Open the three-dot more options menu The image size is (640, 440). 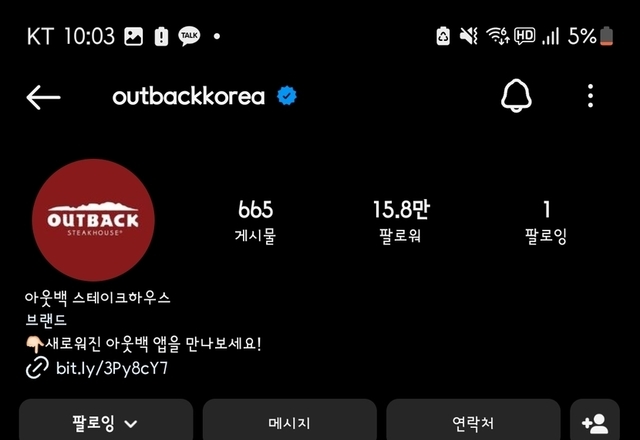click(x=590, y=96)
